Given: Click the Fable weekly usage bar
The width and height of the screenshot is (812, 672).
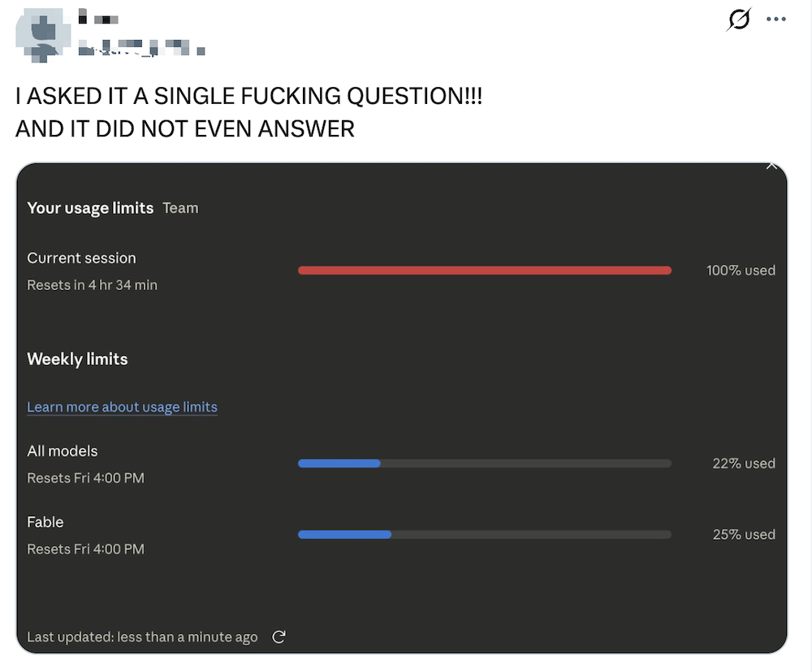Looking at the screenshot, I should tap(485, 534).
